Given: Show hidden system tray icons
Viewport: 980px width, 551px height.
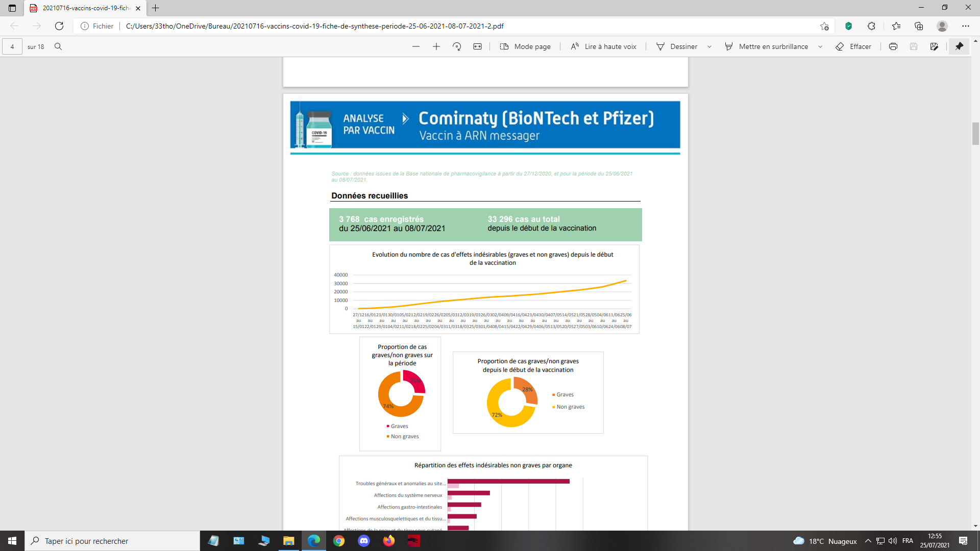Looking at the screenshot, I should [868, 541].
